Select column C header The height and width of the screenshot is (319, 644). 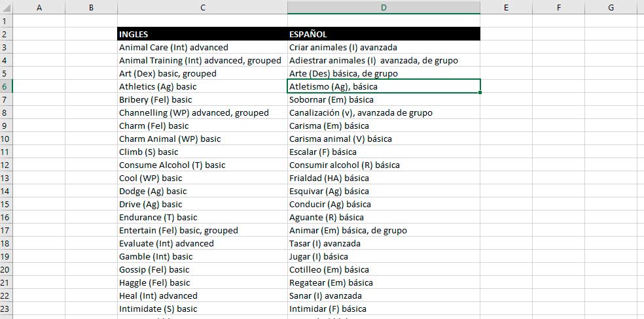(202, 7)
